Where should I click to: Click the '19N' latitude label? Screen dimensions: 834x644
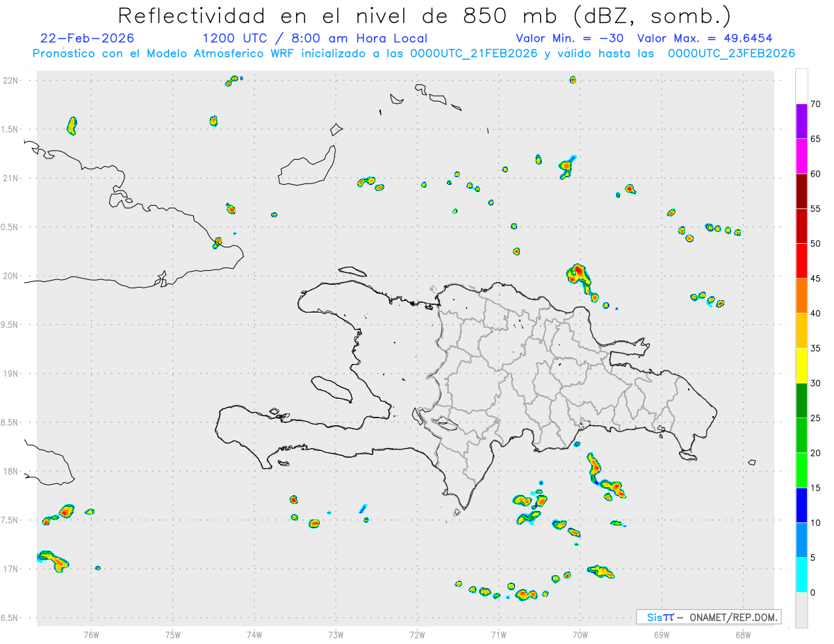tap(11, 373)
